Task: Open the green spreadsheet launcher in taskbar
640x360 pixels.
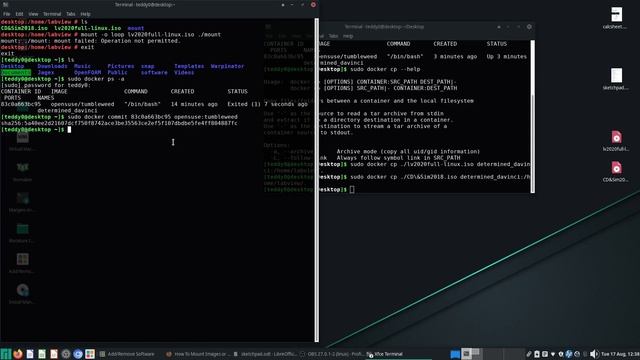Action: click(x=42, y=354)
